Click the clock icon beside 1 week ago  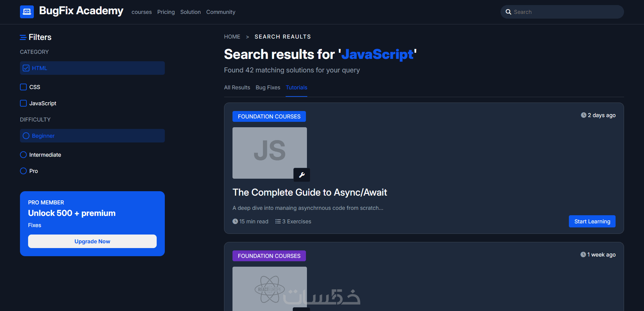(x=583, y=254)
